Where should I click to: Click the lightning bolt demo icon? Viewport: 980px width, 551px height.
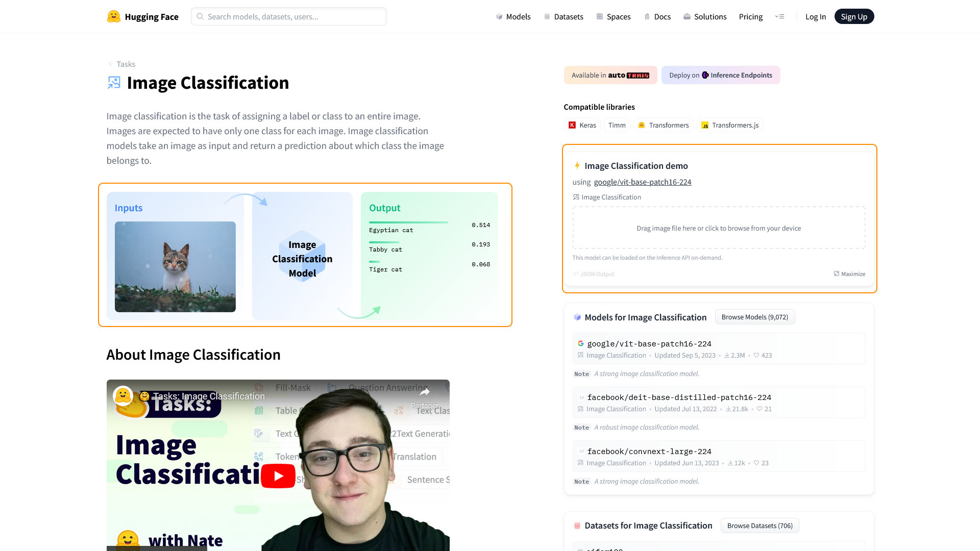coord(577,166)
